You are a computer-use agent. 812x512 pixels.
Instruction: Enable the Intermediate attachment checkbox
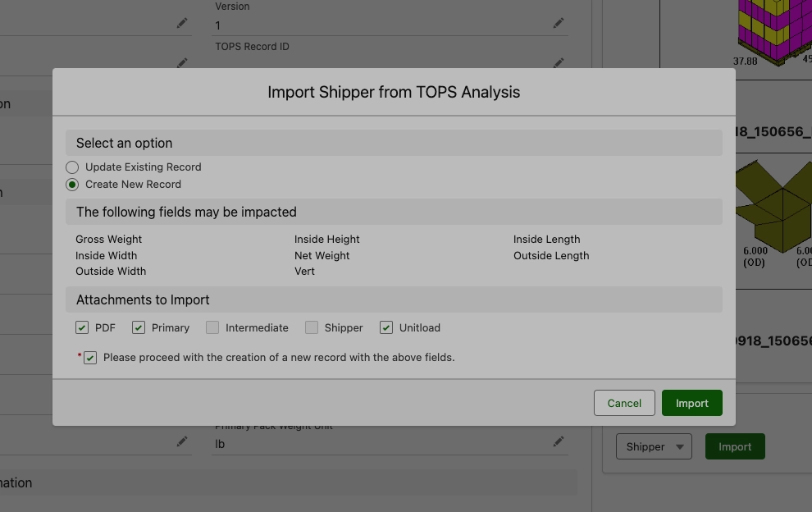[212, 327]
